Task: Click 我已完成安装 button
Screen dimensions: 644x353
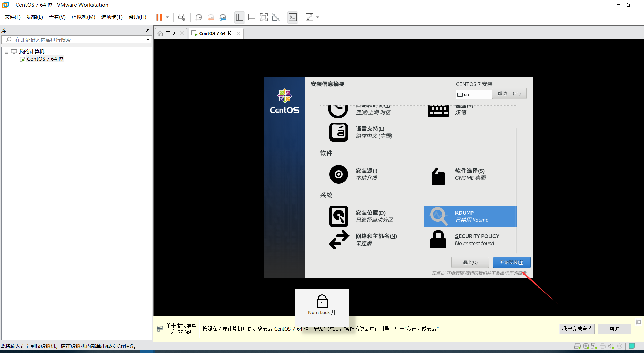Action: tap(577, 329)
